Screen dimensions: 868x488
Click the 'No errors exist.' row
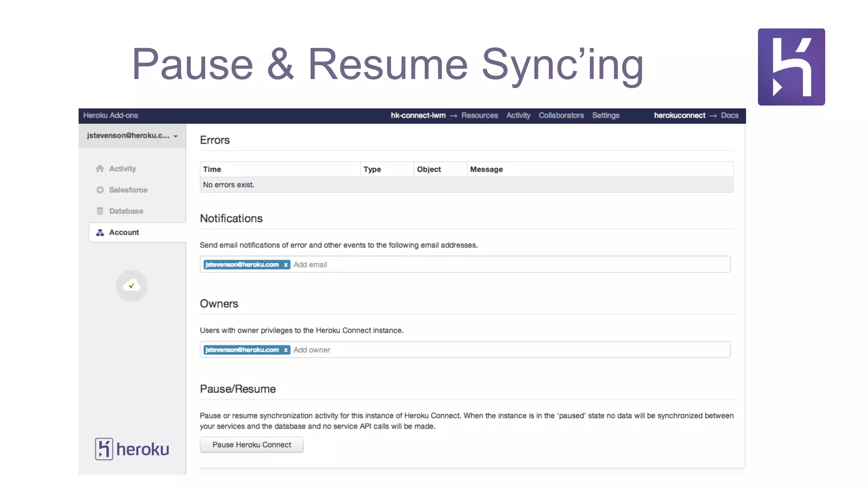(x=467, y=185)
